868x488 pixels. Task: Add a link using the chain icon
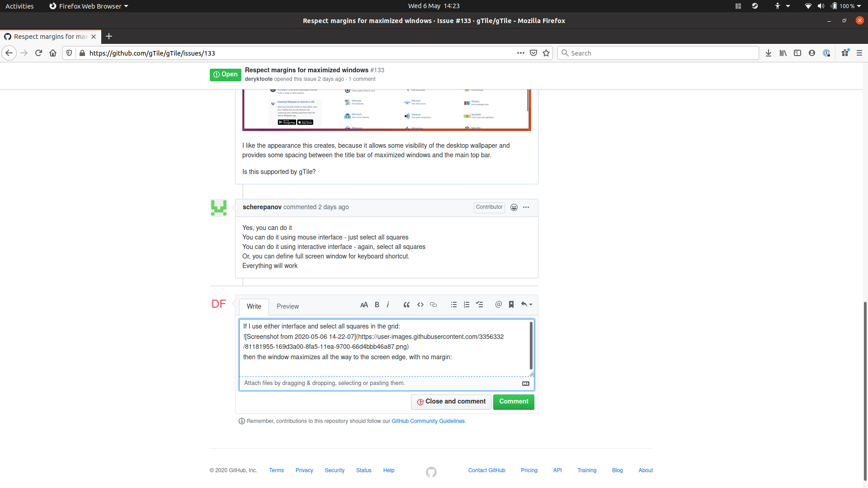[x=433, y=305]
